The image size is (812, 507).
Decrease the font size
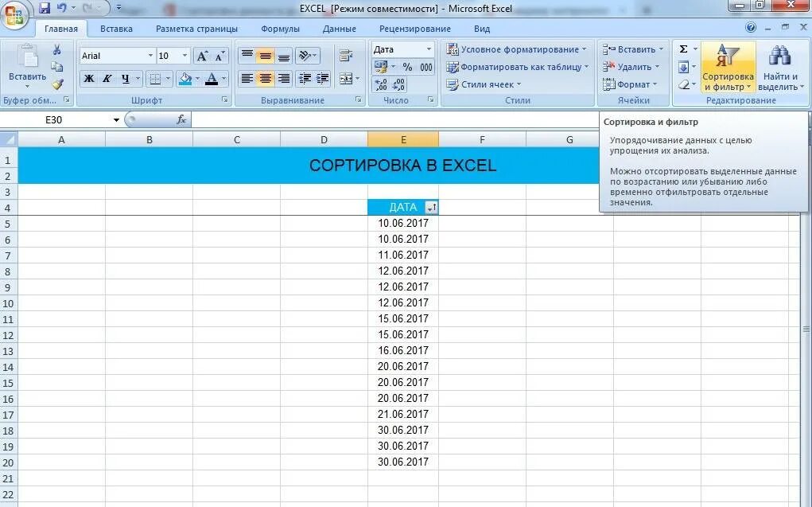pyautogui.click(x=220, y=56)
